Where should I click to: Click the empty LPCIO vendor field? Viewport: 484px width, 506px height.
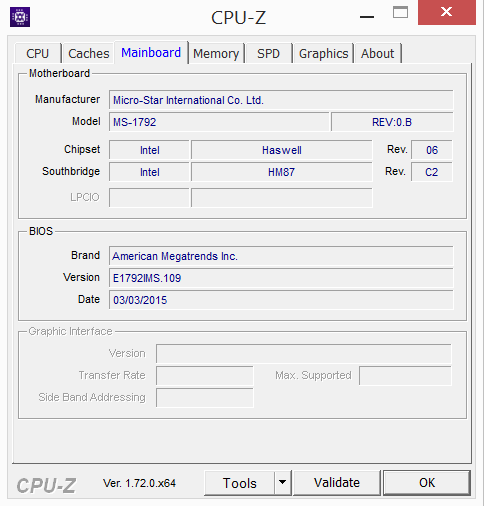pos(149,197)
